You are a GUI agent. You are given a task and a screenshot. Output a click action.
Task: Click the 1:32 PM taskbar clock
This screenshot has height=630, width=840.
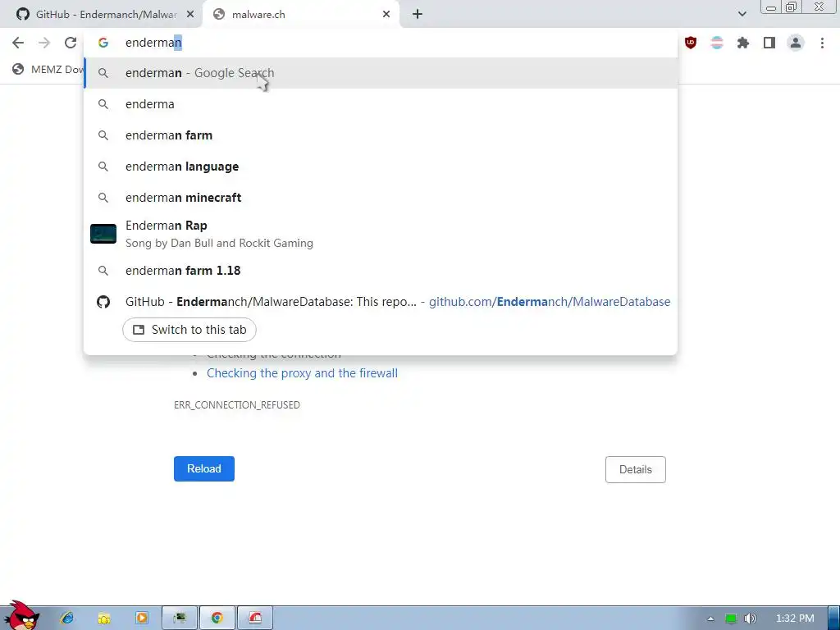pos(795,619)
